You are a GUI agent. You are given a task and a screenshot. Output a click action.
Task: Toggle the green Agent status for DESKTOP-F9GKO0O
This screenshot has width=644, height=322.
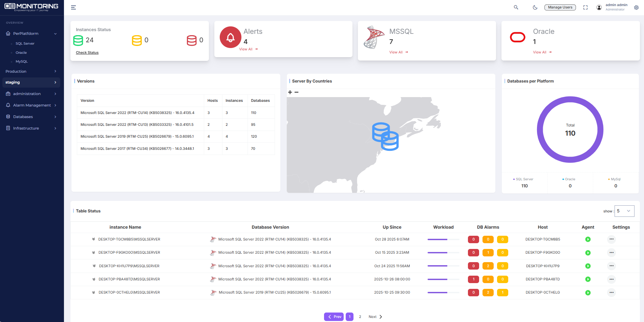point(588,252)
